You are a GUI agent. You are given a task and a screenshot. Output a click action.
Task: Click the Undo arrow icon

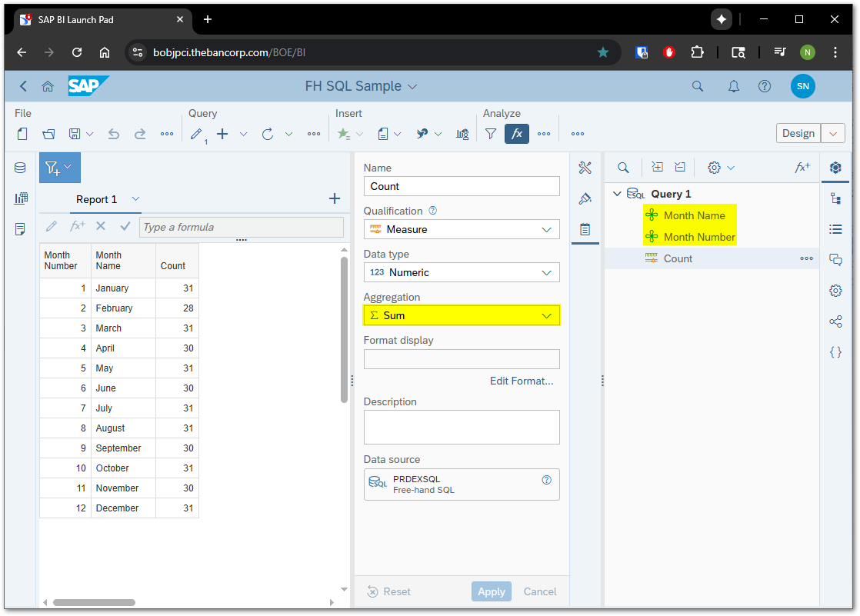[114, 134]
